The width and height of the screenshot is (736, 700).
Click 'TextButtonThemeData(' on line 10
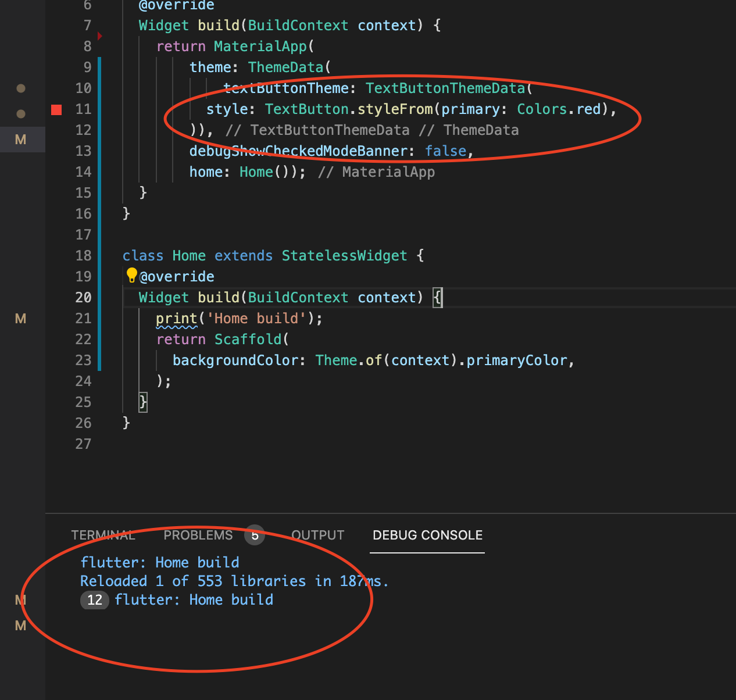point(449,88)
